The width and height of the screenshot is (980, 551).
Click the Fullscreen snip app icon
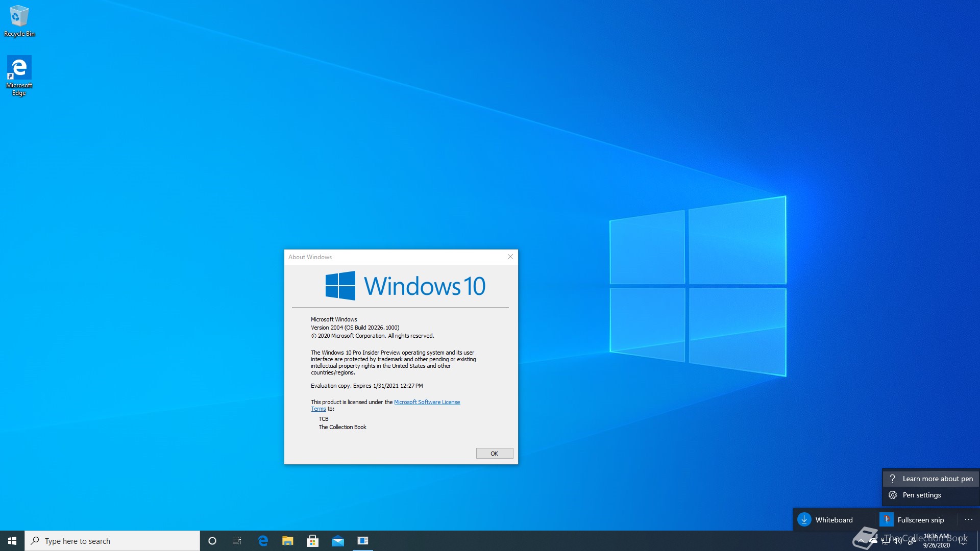[887, 520]
